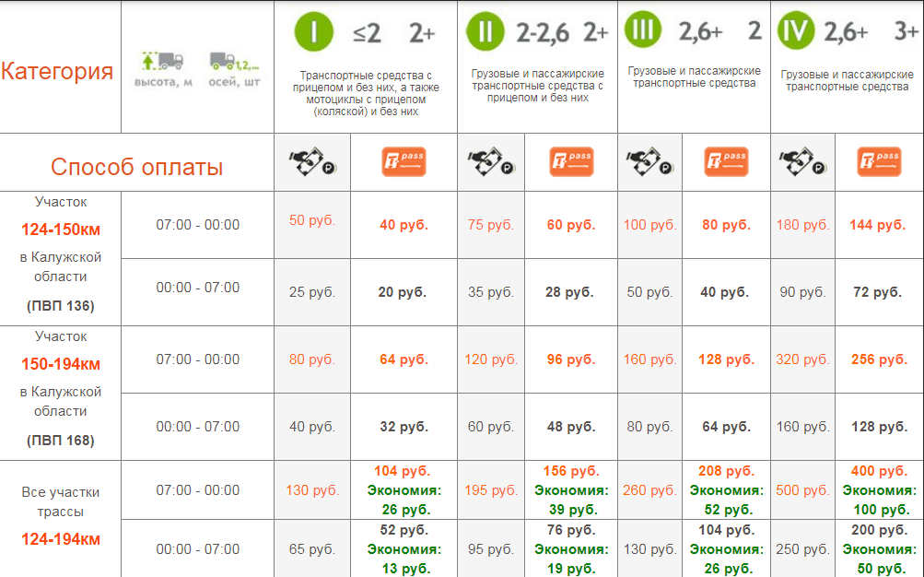This screenshot has width=924, height=577.
Task: Click the 150-194км section label
Action: [61, 364]
